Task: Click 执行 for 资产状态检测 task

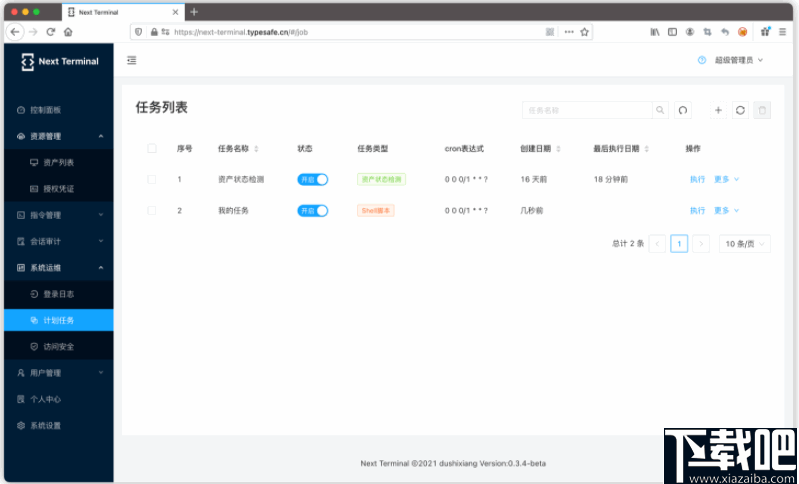Action: [697, 179]
